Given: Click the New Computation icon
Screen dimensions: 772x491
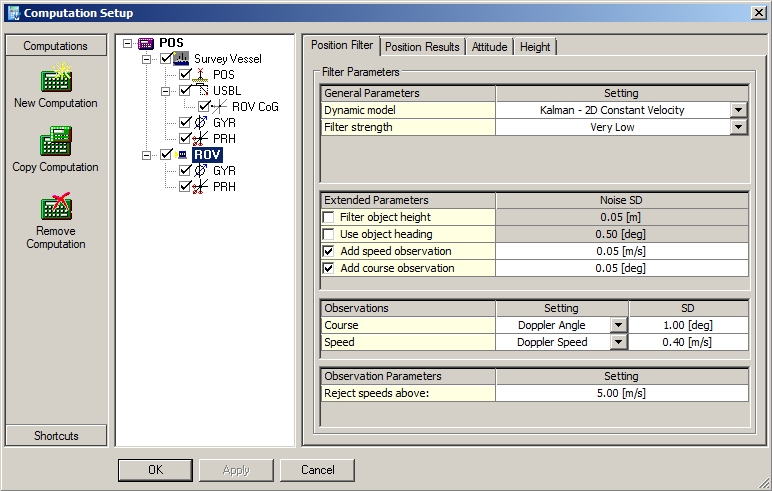Looking at the screenshot, I should pyautogui.click(x=55, y=79).
